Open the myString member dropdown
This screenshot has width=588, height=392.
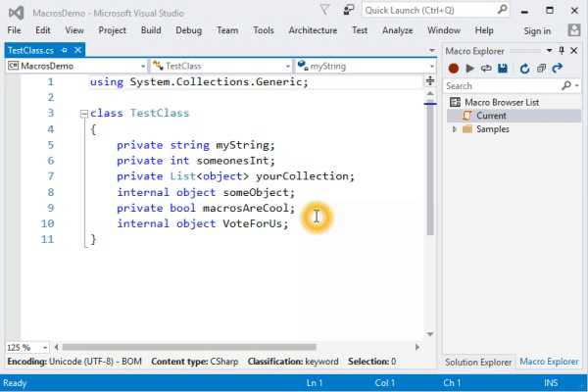click(431, 67)
